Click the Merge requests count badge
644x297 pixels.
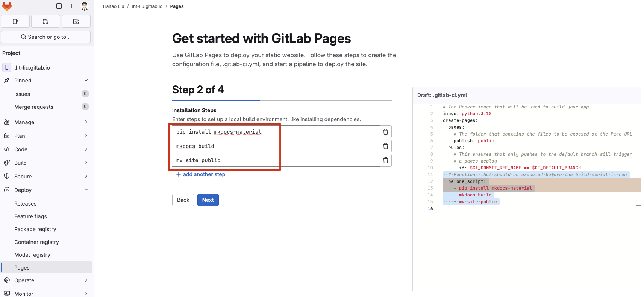coord(85,107)
